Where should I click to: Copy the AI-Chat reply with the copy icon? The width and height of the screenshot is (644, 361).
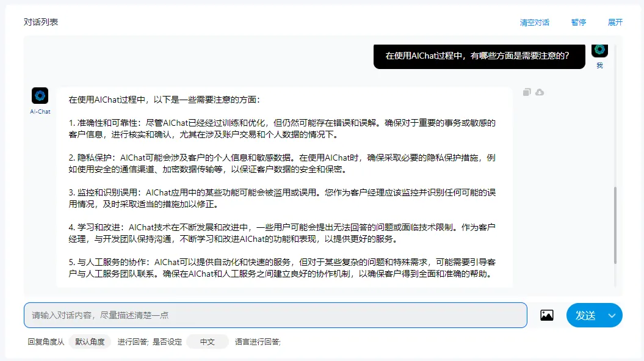[x=527, y=92]
